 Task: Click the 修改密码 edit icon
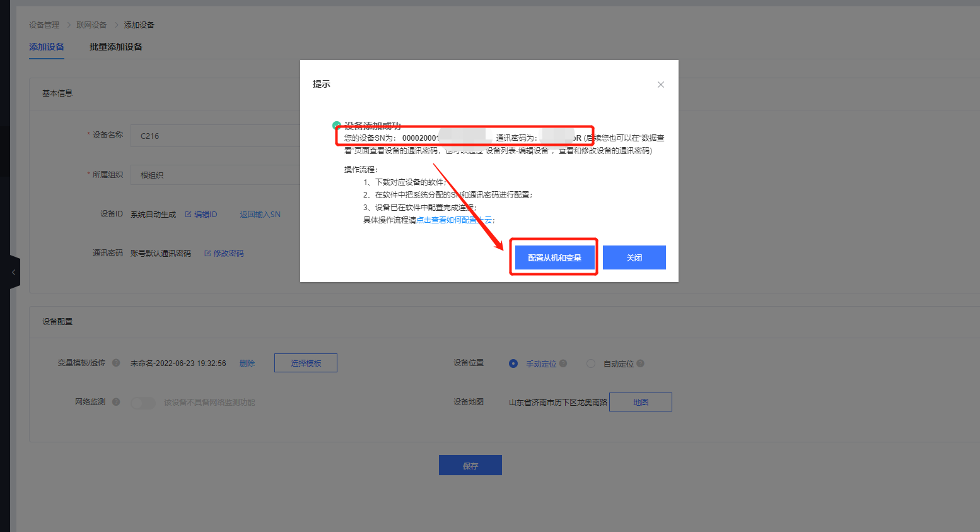click(207, 254)
